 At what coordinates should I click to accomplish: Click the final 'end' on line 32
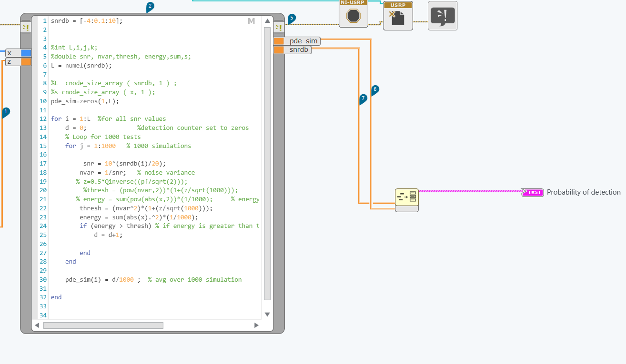[x=56, y=297]
